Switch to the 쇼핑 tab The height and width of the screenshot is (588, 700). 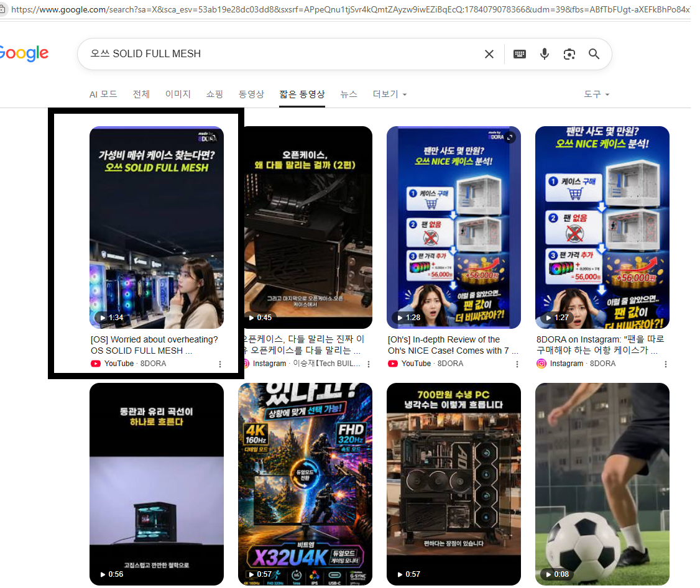[x=214, y=94]
